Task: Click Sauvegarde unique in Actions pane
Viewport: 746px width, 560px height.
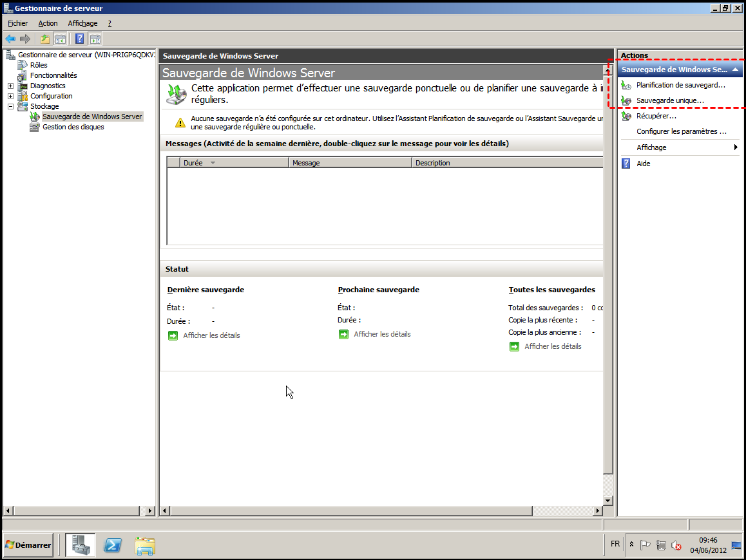Action: (670, 100)
